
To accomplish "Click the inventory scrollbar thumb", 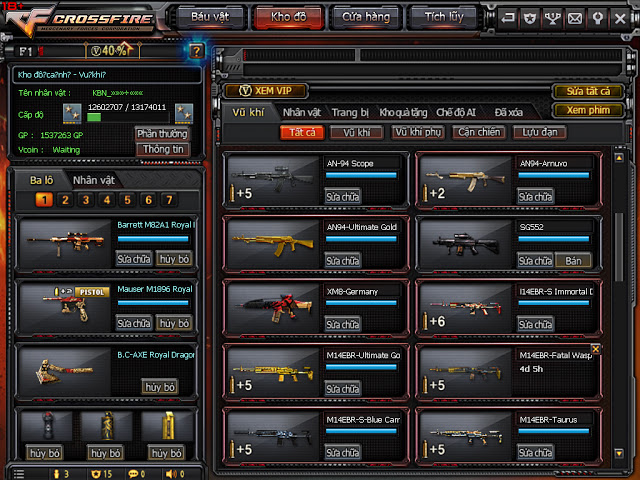I will click(x=619, y=247).
